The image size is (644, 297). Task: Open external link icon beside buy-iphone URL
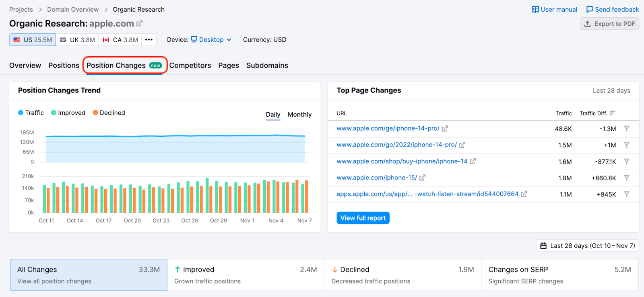(x=473, y=161)
